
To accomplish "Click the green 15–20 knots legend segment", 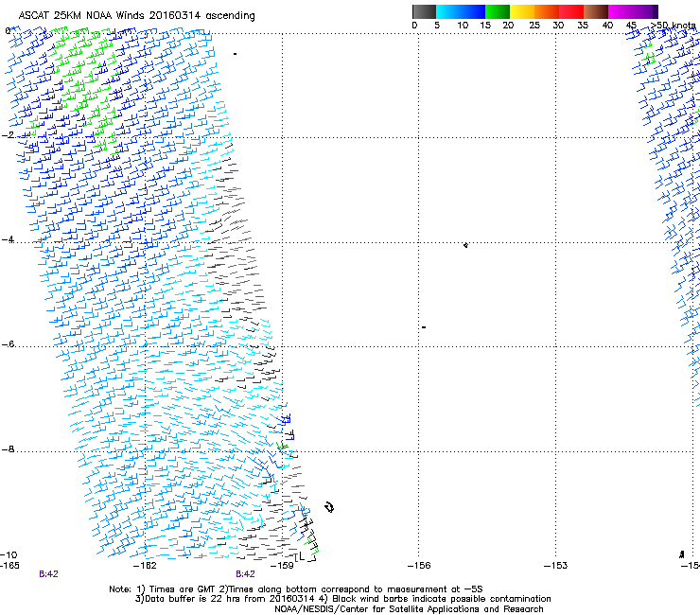I will pos(498,11).
